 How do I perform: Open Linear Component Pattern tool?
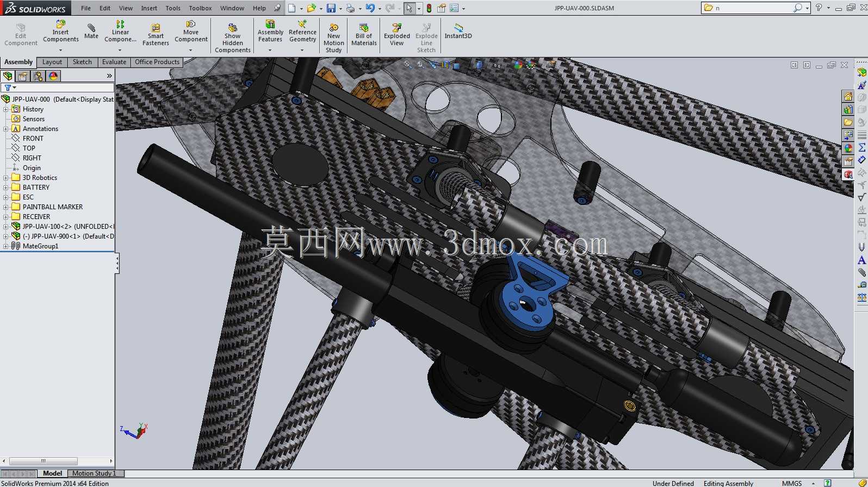pos(120,32)
